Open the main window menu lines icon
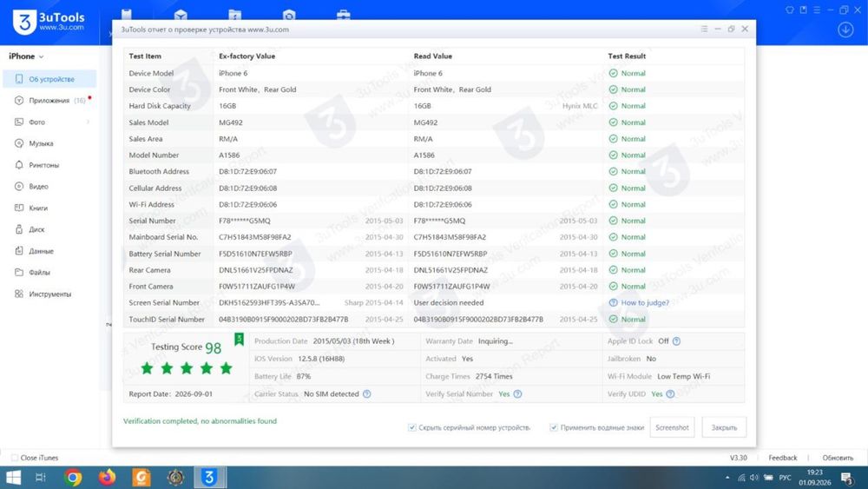868x489 pixels. (x=817, y=10)
